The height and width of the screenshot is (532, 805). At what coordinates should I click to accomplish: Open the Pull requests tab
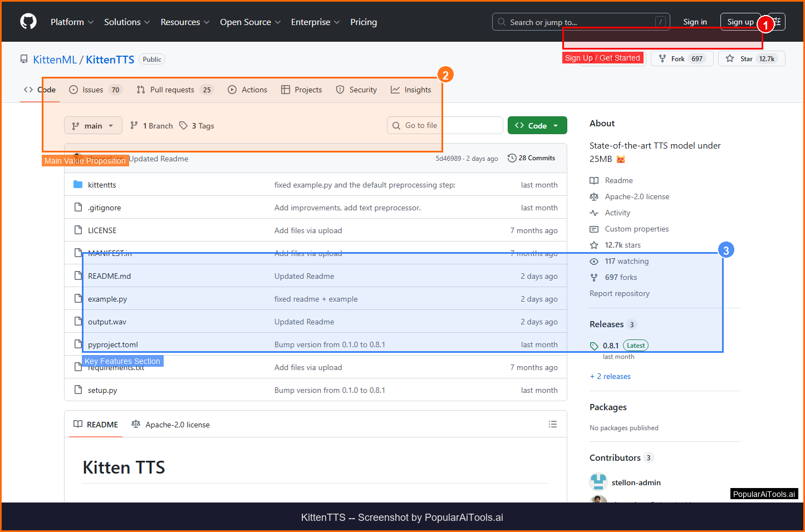click(x=174, y=90)
